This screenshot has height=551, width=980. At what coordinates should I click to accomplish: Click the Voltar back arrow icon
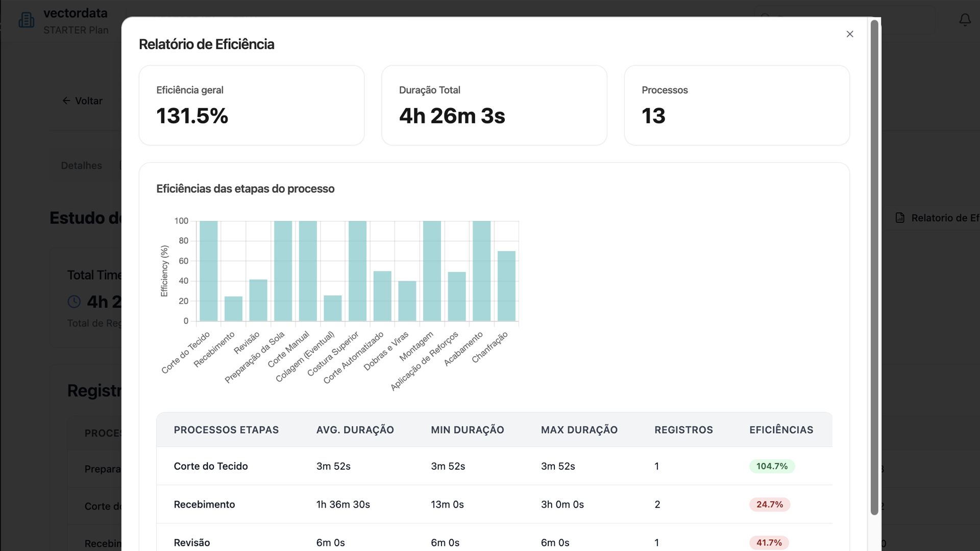tap(66, 101)
